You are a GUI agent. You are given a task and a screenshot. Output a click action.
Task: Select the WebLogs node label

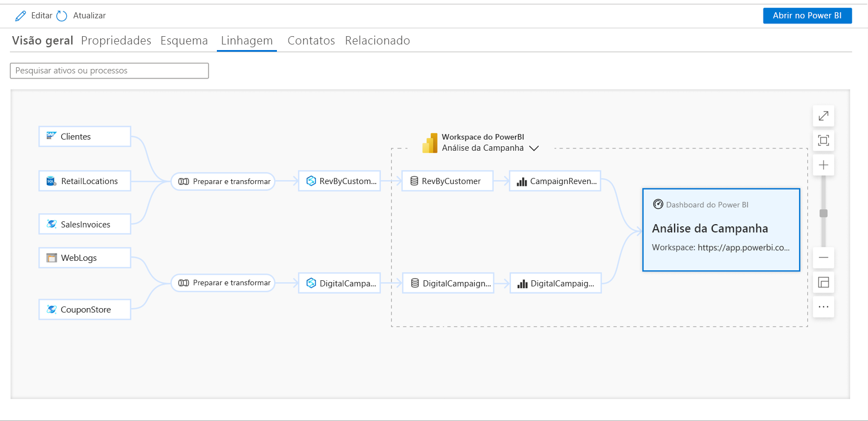[79, 258]
